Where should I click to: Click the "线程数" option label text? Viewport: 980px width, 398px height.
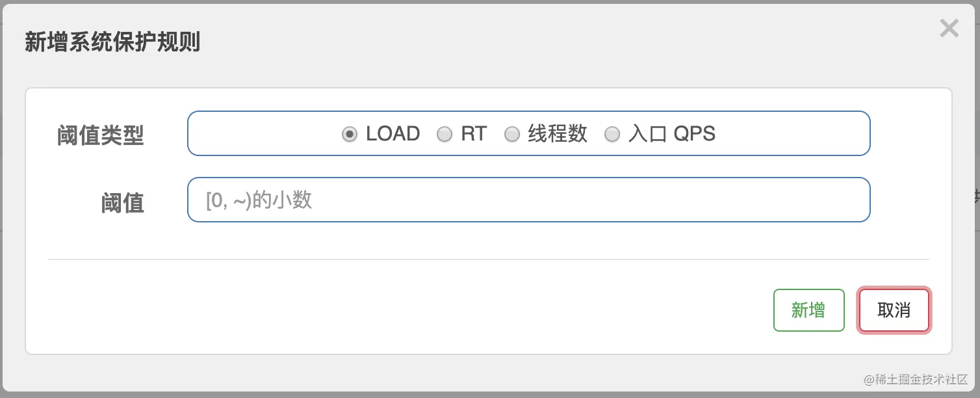point(557,134)
